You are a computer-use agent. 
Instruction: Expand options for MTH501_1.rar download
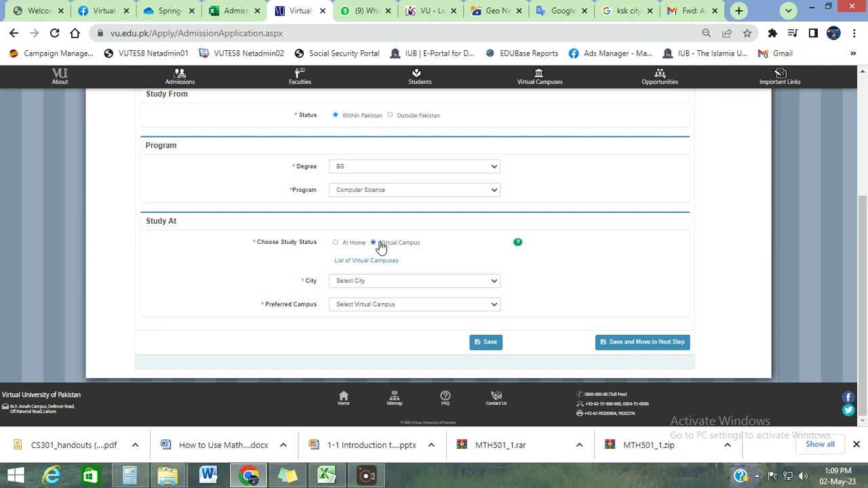579,445
